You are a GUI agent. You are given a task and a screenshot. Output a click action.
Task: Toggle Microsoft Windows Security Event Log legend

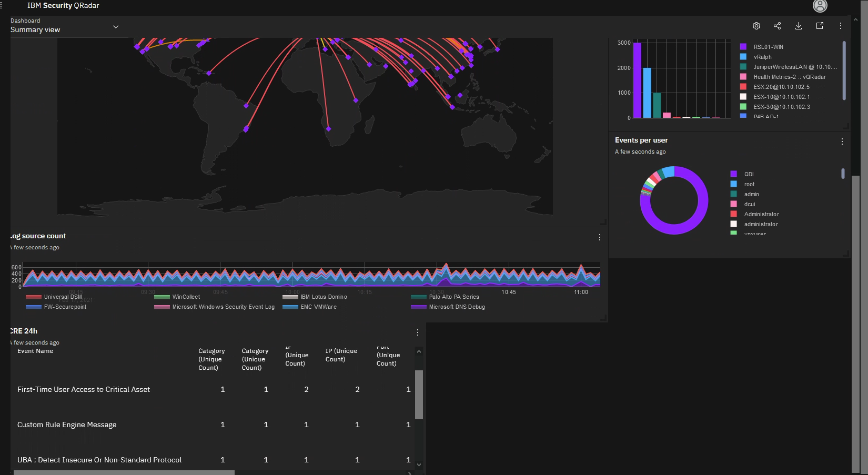coord(215,307)
